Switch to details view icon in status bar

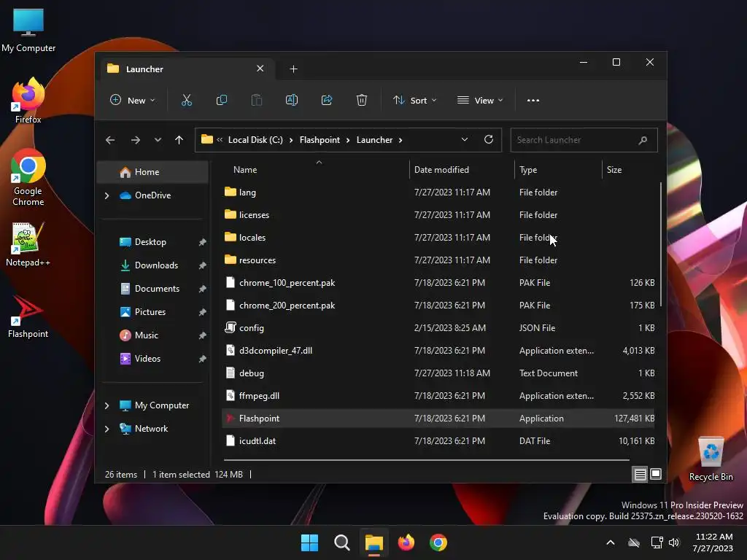640,474
